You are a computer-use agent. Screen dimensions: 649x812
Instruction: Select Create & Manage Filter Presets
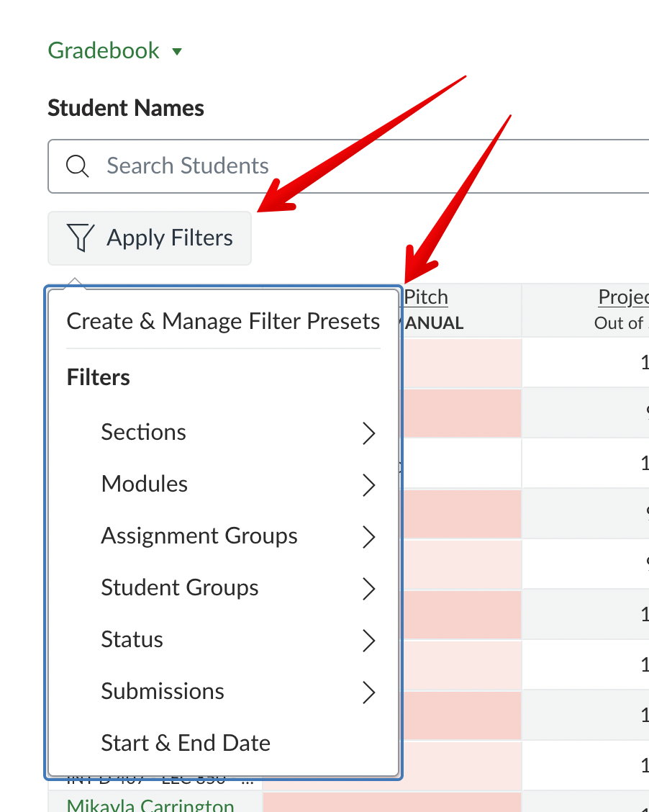point(223,321)
